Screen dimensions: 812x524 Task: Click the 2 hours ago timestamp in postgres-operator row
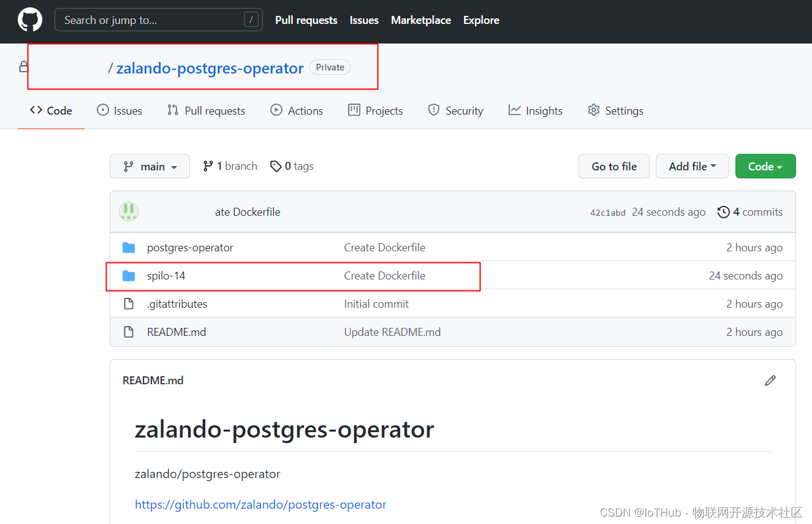(x=754, y=248)
